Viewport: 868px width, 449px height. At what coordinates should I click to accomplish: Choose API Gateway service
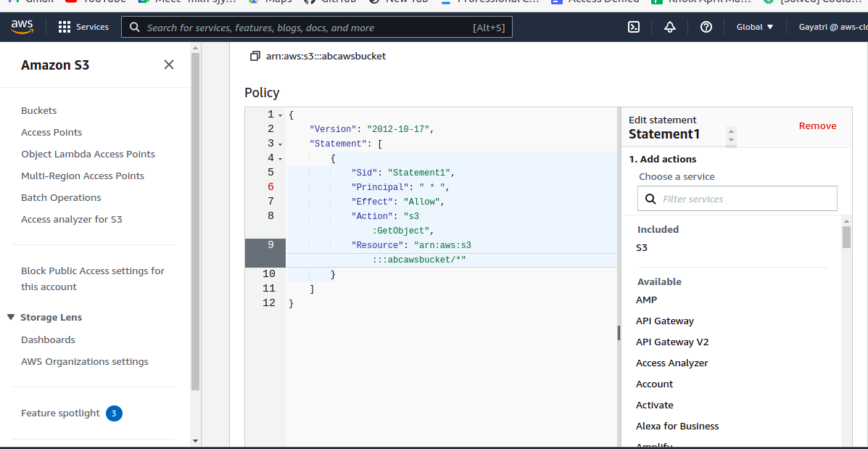[665, 321]
